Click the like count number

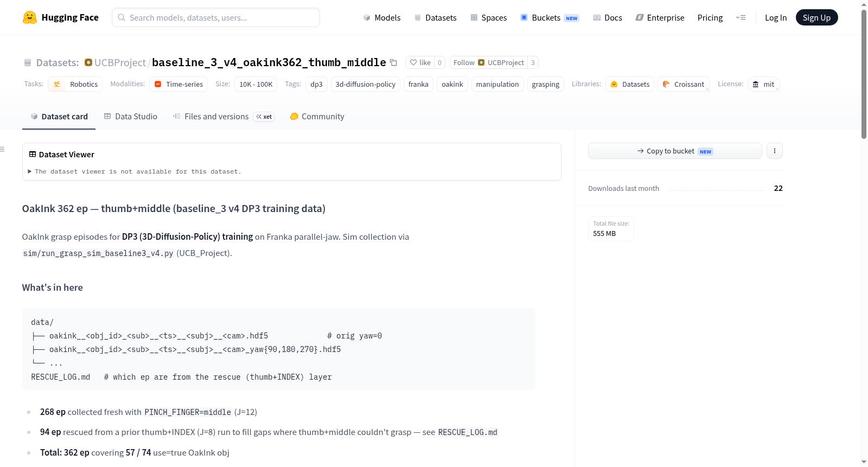(439, 62)
